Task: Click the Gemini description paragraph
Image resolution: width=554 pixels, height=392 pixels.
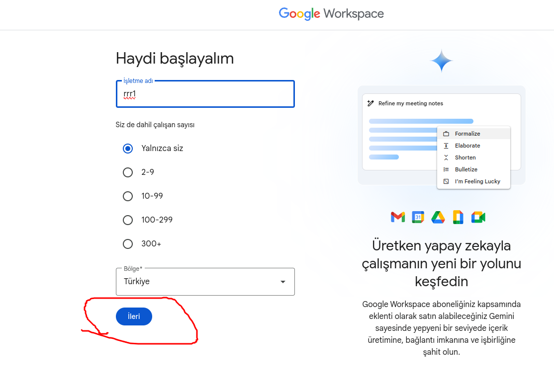Action: (441, 328)
